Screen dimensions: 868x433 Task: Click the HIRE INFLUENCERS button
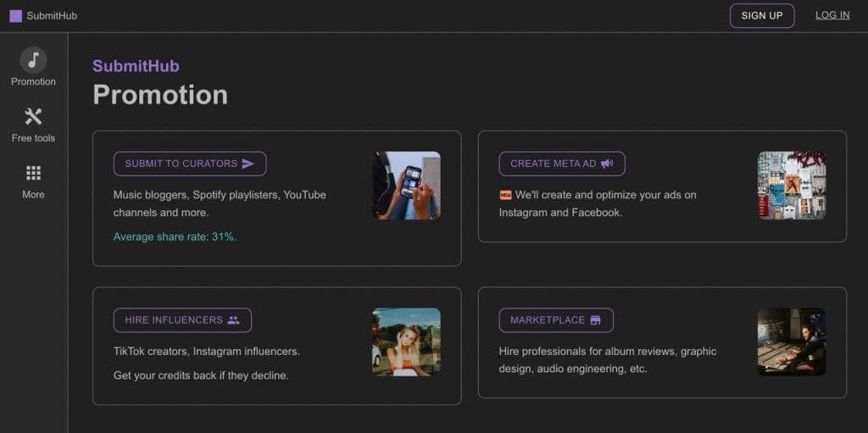click(182, 320)
